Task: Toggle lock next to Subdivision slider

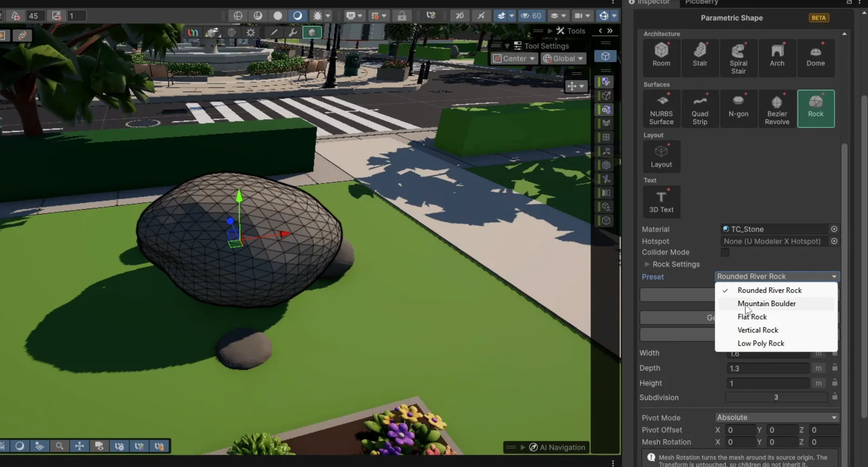Action: (835, 397)
